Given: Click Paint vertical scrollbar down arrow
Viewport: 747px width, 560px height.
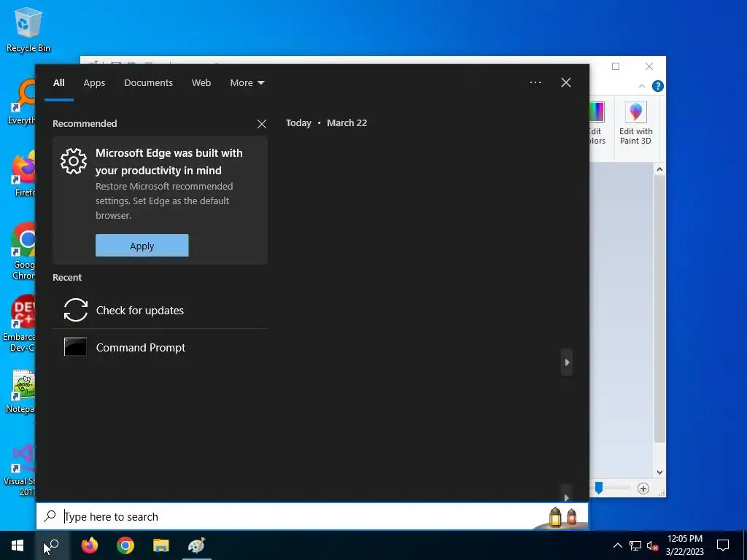Looking at the screenshot, I should click(x=659, y=472).
